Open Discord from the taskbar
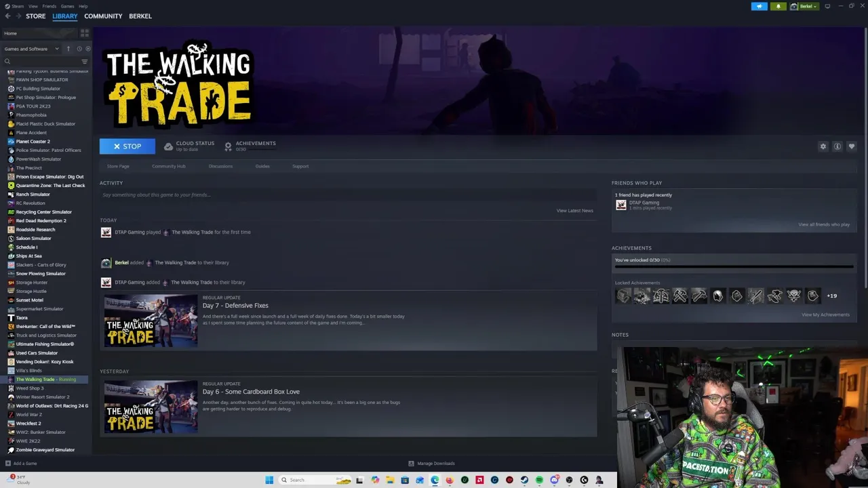Screen dimensions: 868x488 point(555,480)
